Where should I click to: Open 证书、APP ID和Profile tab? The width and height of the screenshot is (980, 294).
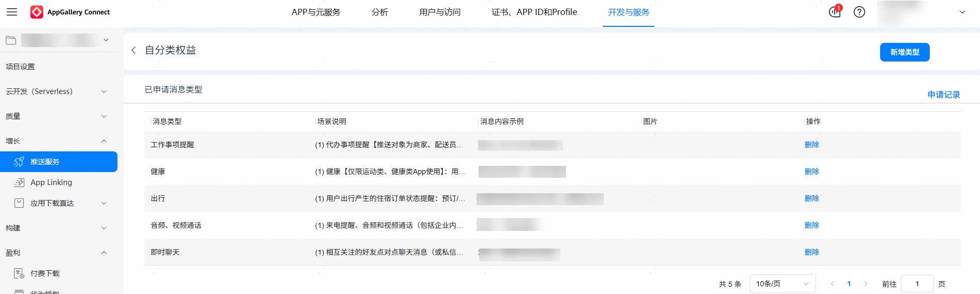534,12
